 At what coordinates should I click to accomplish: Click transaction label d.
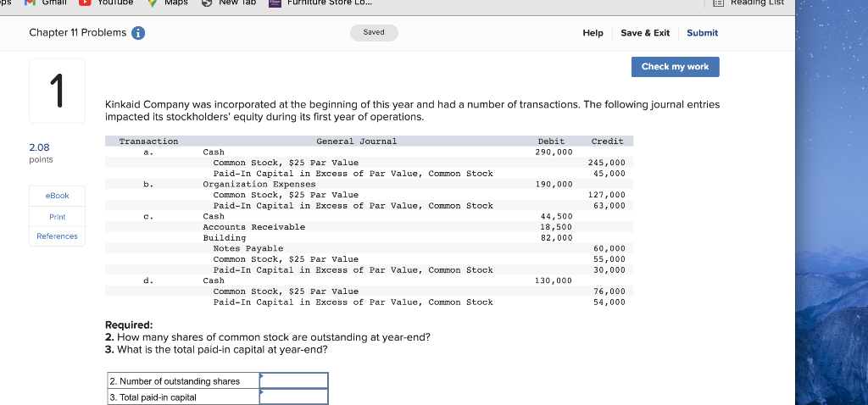147,280
